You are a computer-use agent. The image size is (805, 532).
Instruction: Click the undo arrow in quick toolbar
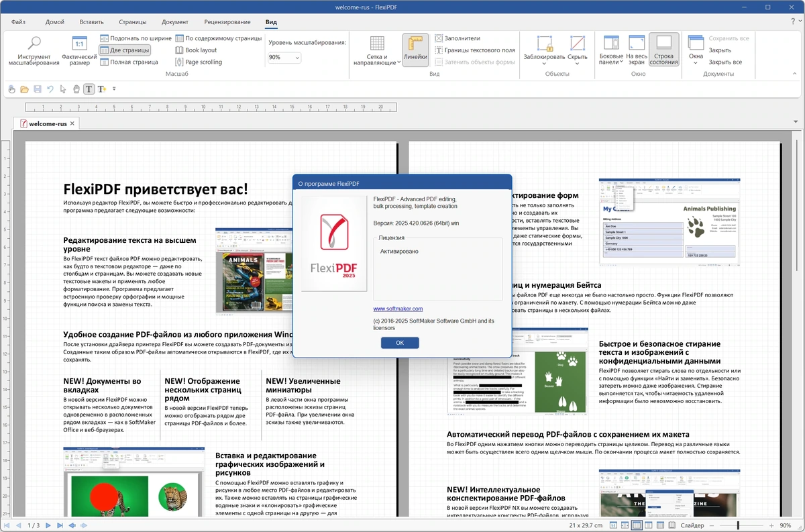click(x=50, y=89)
